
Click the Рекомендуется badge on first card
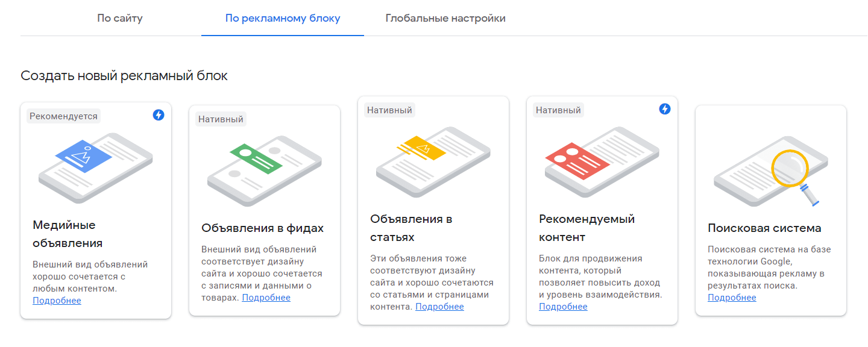tap(63, 116)
